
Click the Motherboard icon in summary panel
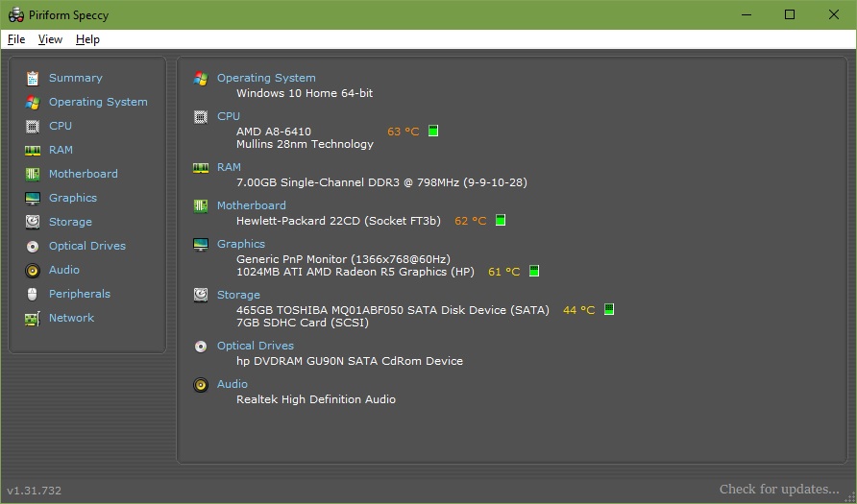click(x=201, y=205)
